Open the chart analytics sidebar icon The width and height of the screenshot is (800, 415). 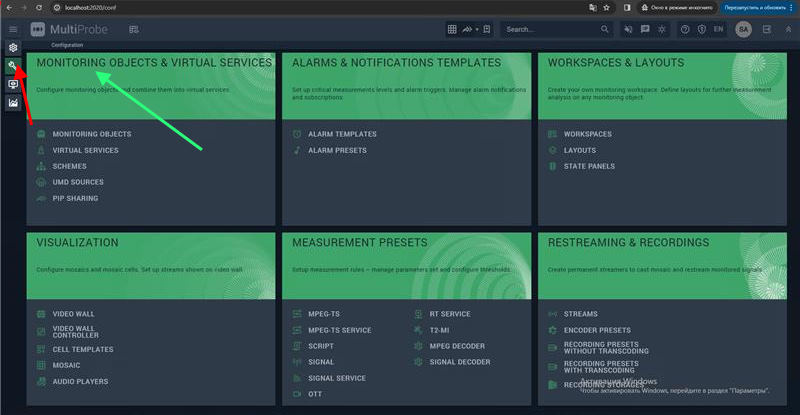pyautogui.click(x=13, y=102)
